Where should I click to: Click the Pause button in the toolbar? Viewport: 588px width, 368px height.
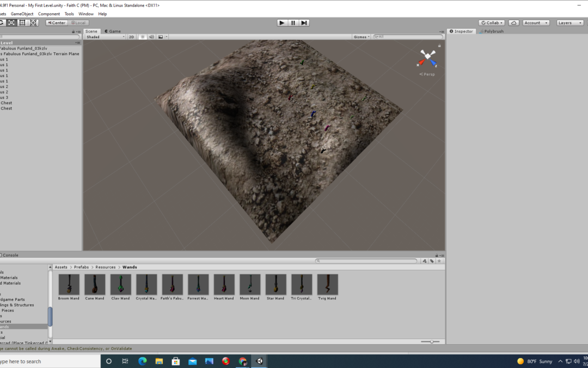293,23
